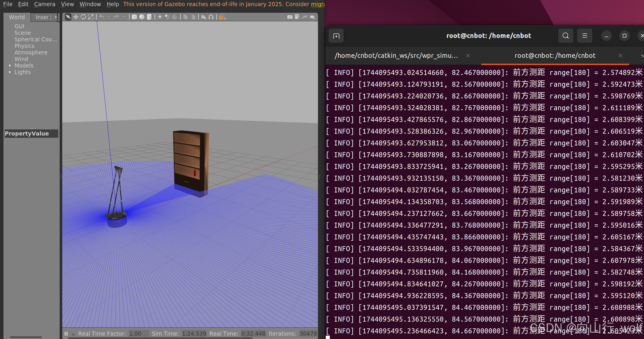Add a point light

click(x=160, y=17)
